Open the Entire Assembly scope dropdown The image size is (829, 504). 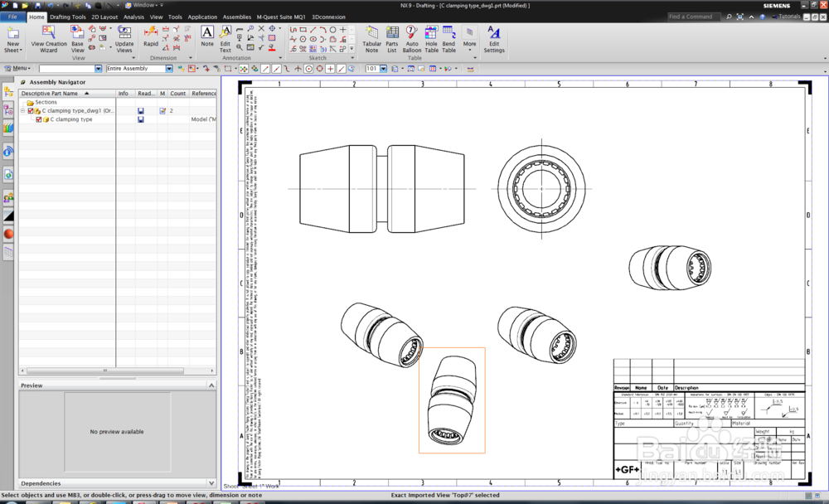point(169,69)
